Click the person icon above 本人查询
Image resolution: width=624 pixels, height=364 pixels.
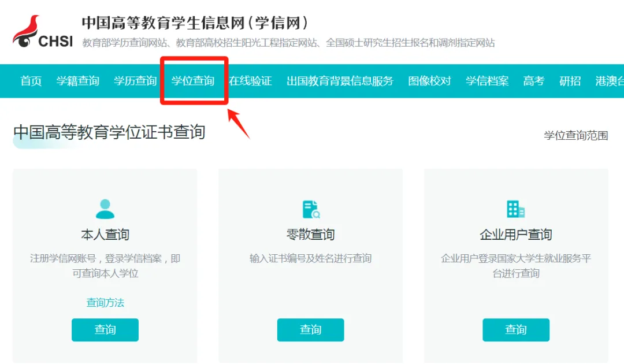point(105,208)
